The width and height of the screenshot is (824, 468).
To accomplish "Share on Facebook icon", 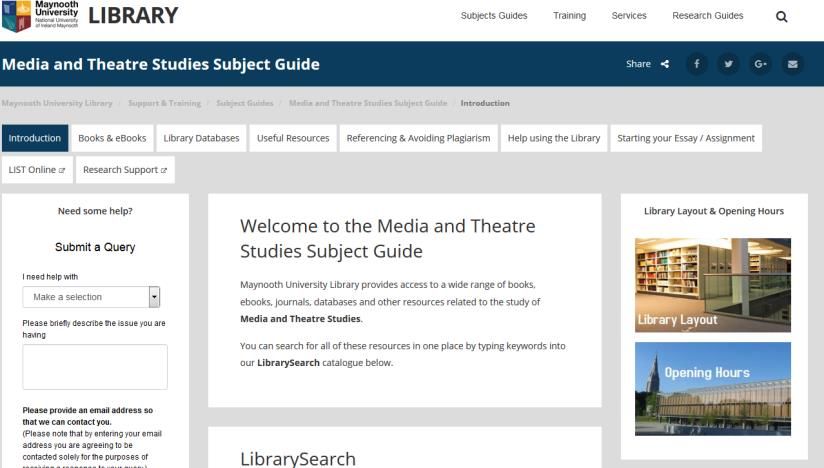I will click(x=697, y=64).
